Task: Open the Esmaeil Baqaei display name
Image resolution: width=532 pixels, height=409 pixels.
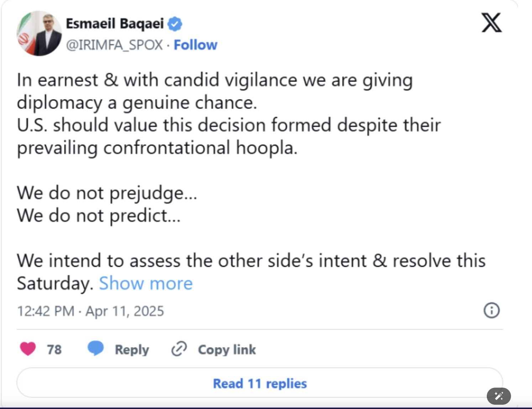Action: click(115, 24)
